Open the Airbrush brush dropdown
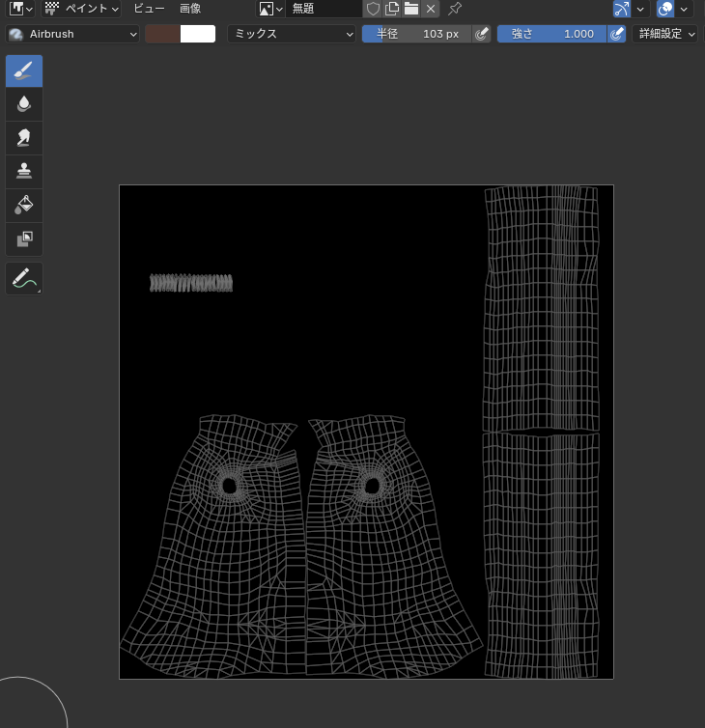This screenshot has height=728, width=705. [x=73, y=34]
